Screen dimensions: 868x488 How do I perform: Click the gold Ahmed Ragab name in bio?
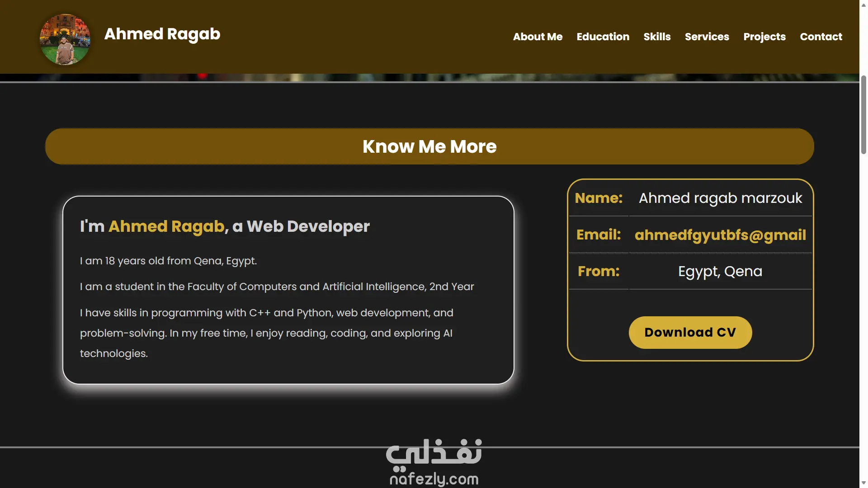coord(166,226)
